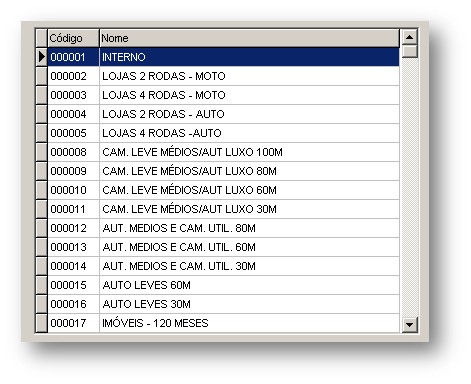This screenshot has width=471, height=384.
Task: Select the row selector beside code 000017
Action: pos(41,323)
